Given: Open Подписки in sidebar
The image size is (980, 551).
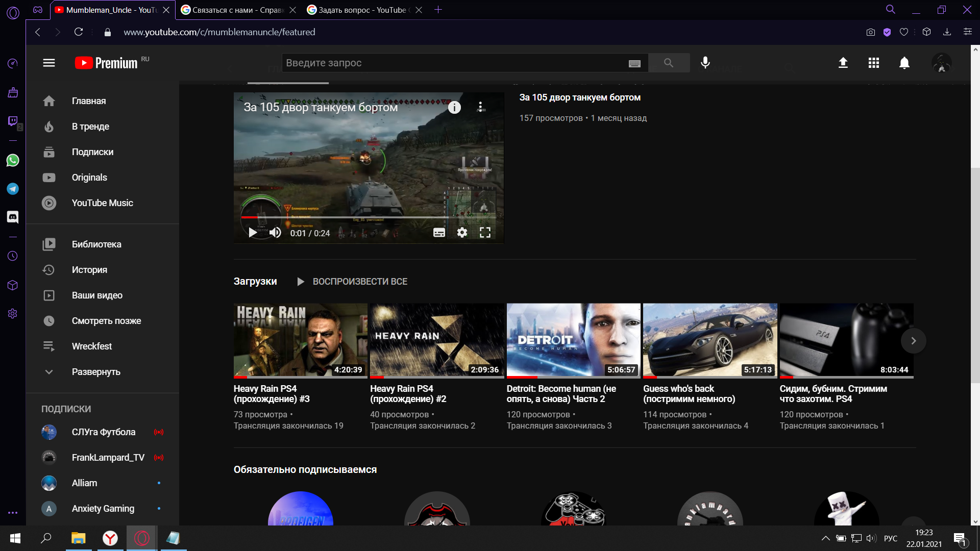Looking at the screenshot, I should [x=102, y=152].
